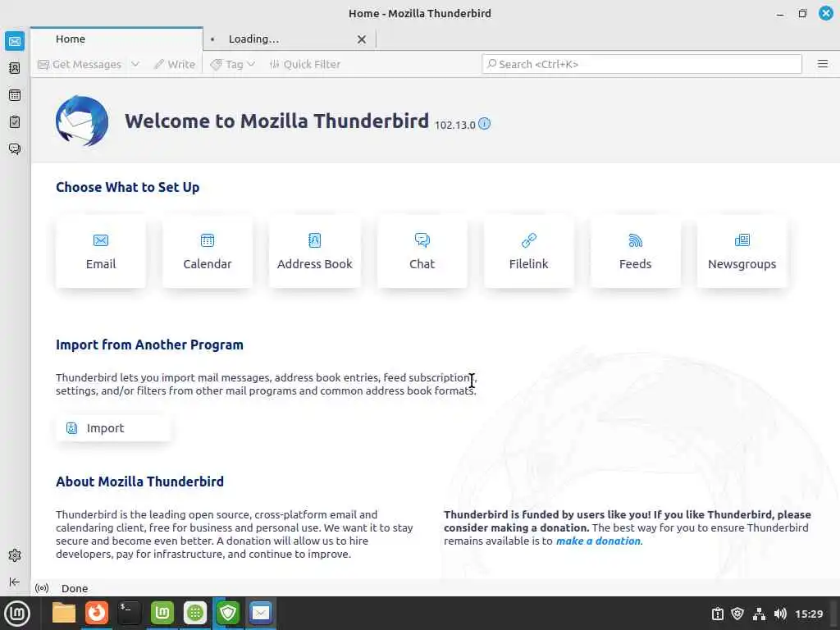The width and height of the screenshot is (840, 630).
Task: Open the Chat space in sidebar
Action: pyautogui.click(x=15, y=148)
